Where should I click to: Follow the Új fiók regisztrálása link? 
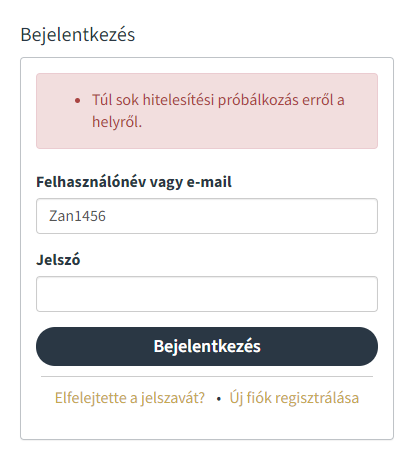tap(294, 398)
